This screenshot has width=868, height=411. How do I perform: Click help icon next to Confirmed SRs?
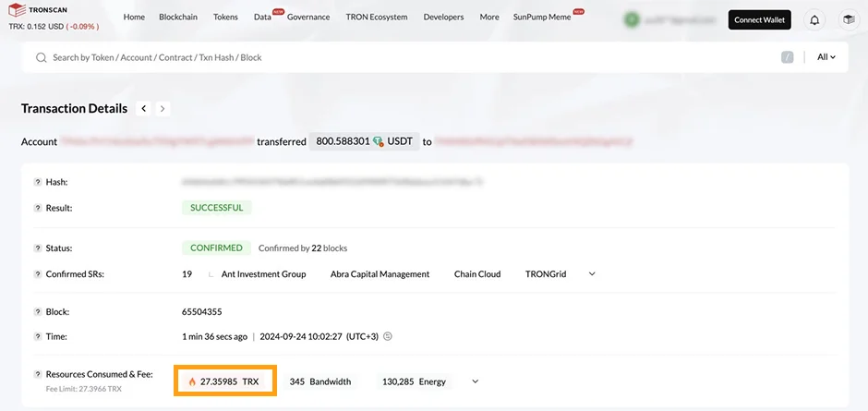(38, 274)
